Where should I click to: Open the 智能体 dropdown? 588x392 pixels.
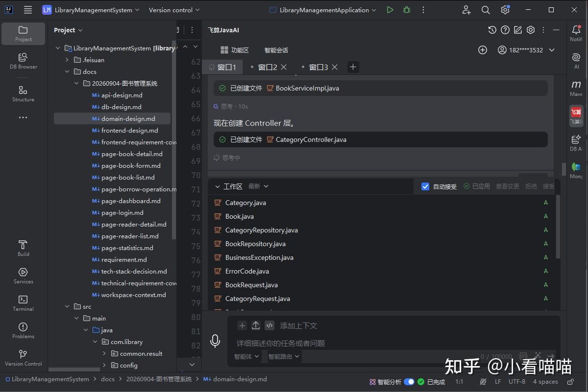(x=246, y=356)
